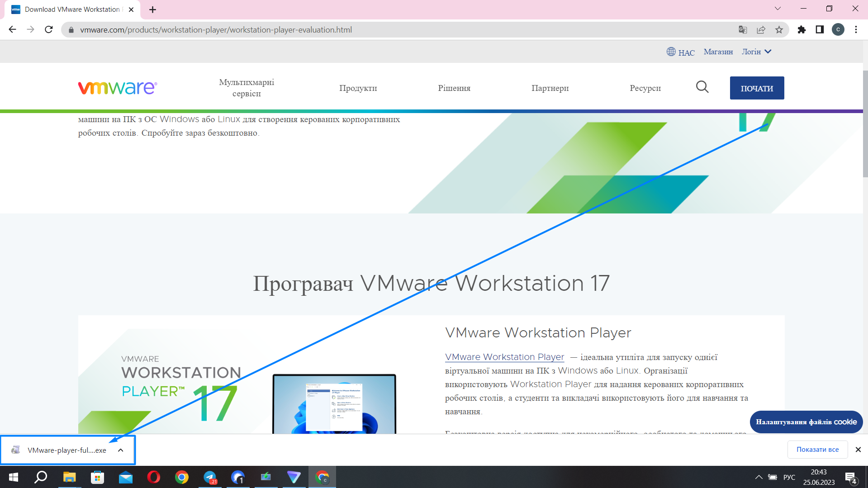
Task: Follow the VMware Workstation Player link
Action: click(x=504, y=357)
